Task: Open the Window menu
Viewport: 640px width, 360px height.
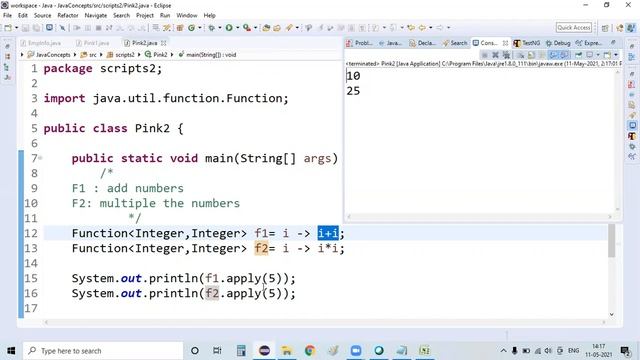Action: click(x=187, y=16)
